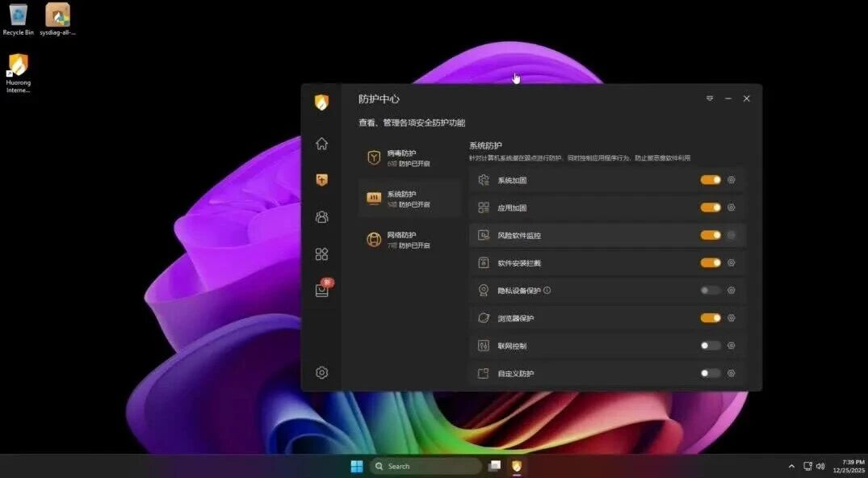Open the Protection Center sidebar shield icon
Viewport: 868px width, 478px height.
[x=321, y=179]
